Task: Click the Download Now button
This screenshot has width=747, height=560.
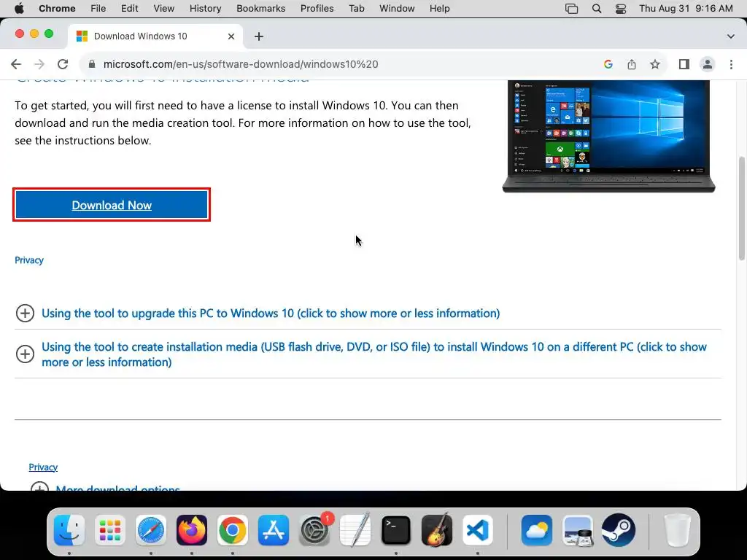Action: [x=112, y=205]
